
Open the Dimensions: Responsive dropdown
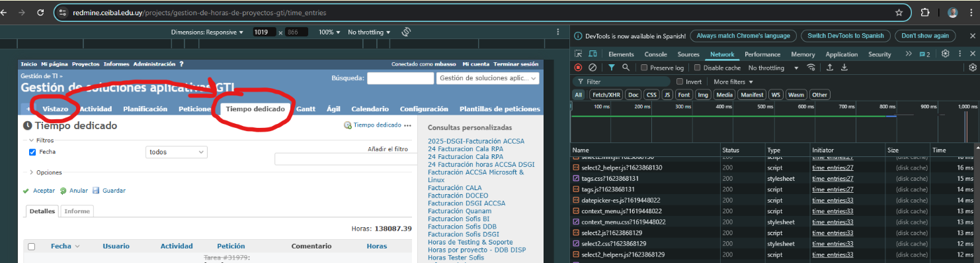[206, 32]
